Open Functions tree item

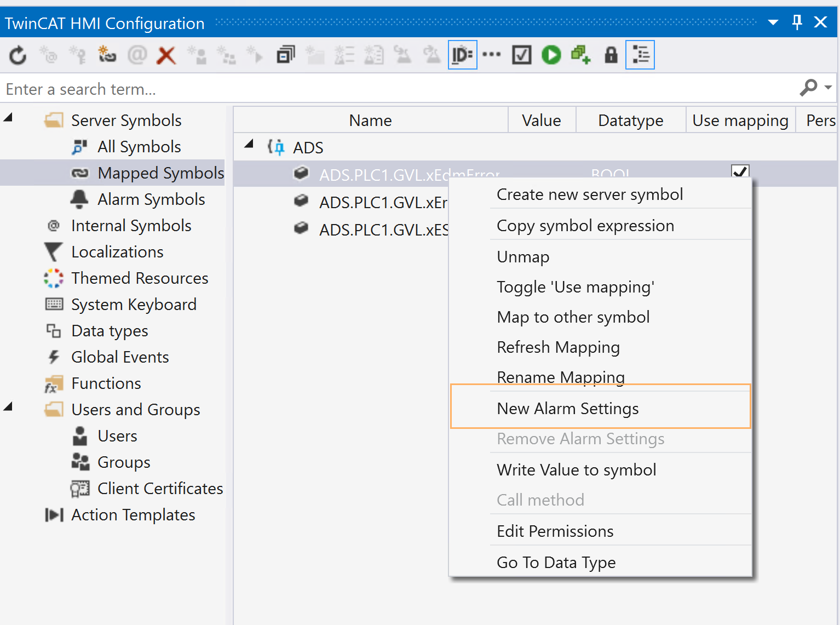[106, 383]
